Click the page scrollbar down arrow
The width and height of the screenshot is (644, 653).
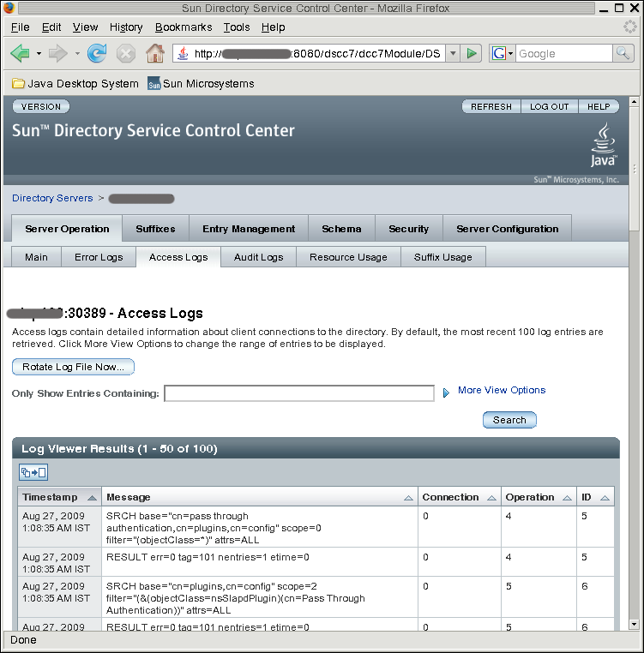634,624
